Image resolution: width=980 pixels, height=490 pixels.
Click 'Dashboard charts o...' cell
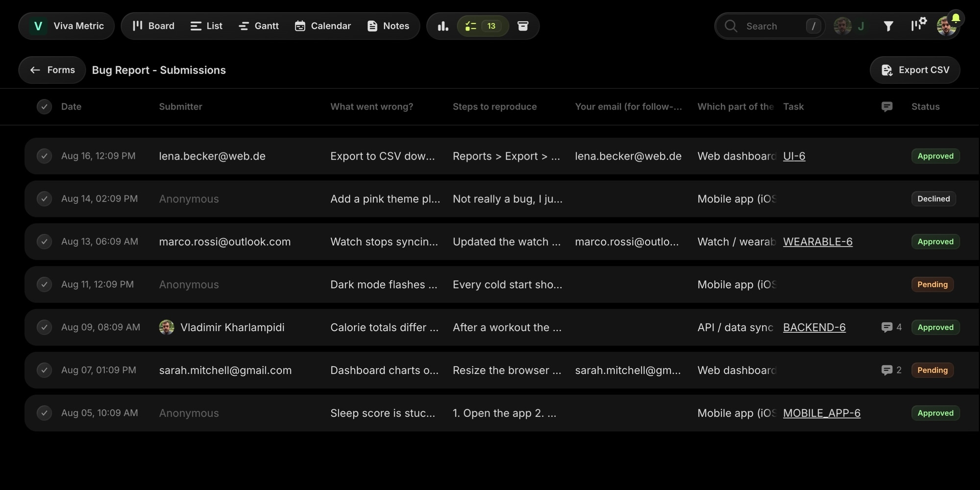pos(385,370)
